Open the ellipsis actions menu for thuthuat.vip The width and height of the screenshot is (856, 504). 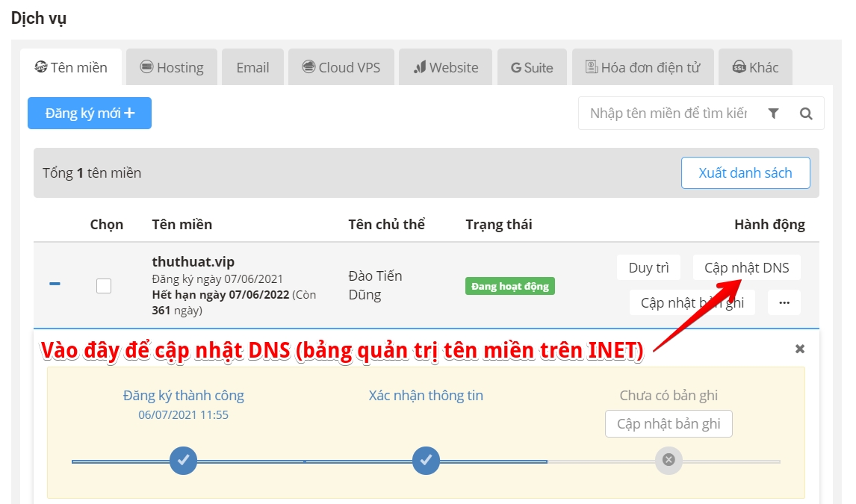click(784, 302)
